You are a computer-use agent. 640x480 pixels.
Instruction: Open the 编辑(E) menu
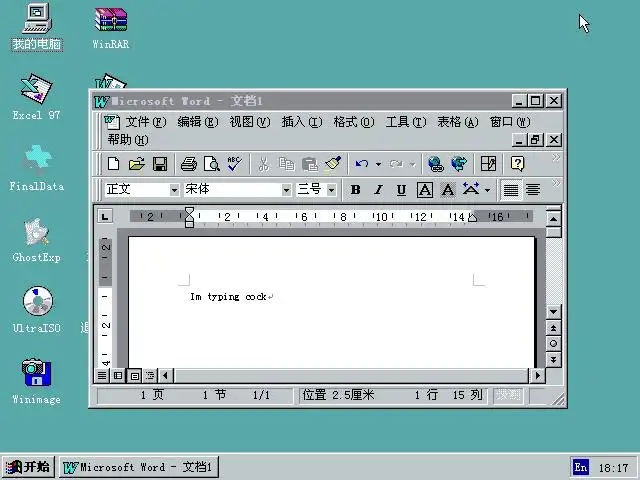pos(198,122)
